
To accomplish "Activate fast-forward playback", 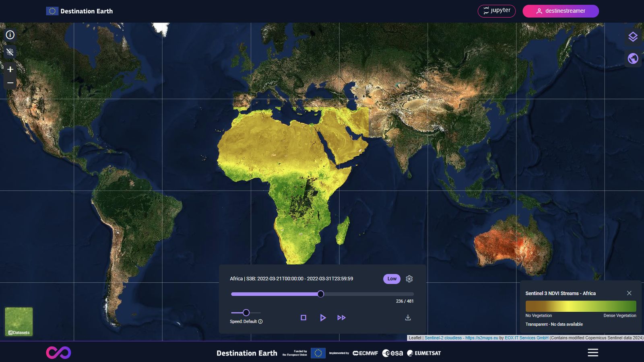I will pos(342,317).
